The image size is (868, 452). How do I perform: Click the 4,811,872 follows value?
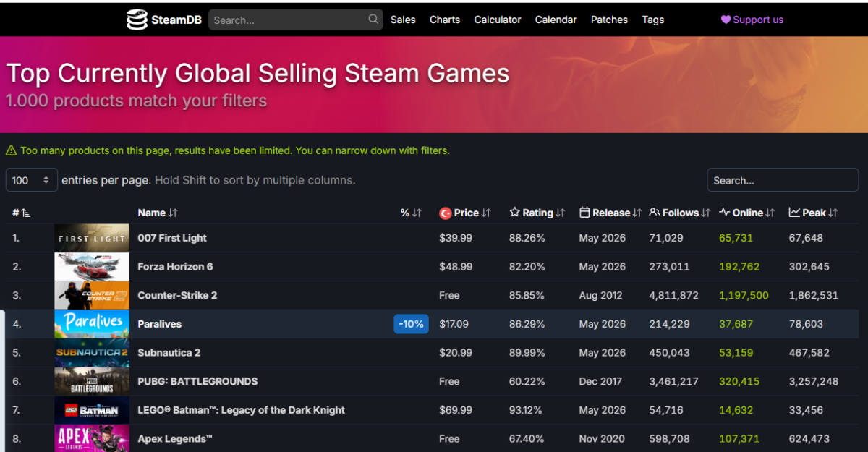click(x=674, y=295)
